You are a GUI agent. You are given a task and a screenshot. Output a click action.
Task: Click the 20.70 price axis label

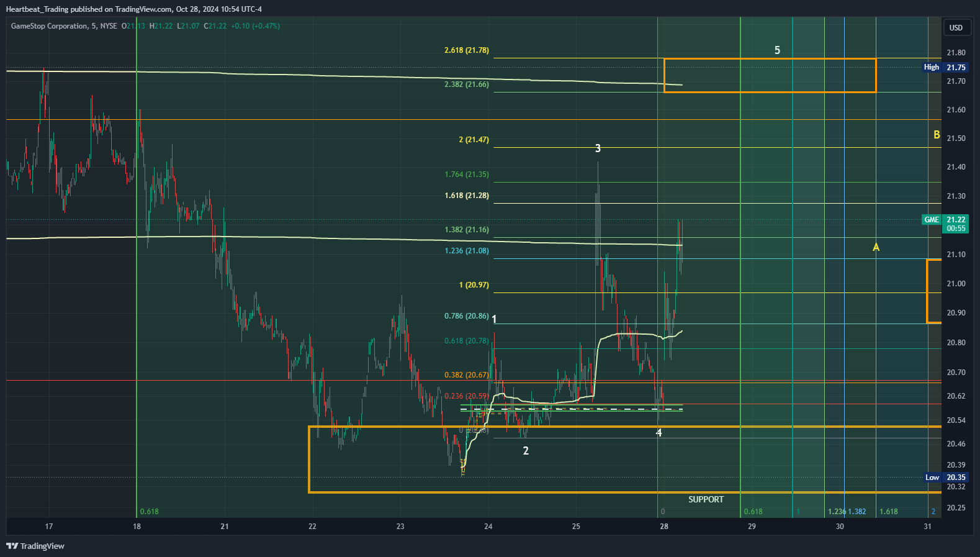(x=956, y=373)
